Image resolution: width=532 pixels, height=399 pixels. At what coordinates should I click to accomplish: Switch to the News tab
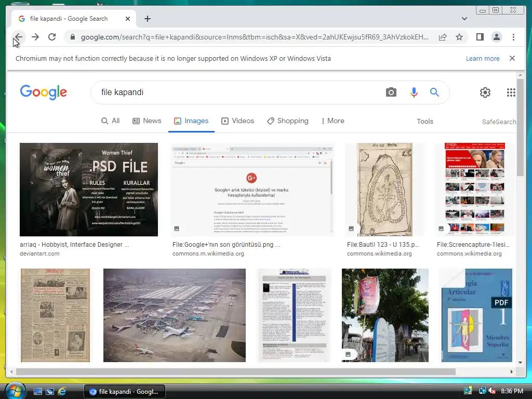pyautogui.click(x=147, y=121)
